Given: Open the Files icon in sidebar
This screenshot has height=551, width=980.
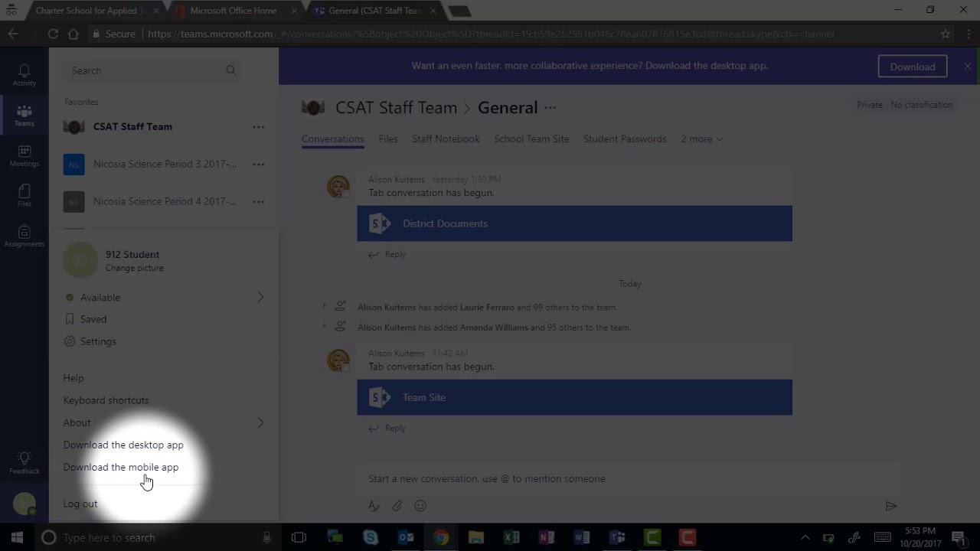Looking at the screenshot, I should coord(24,195).
